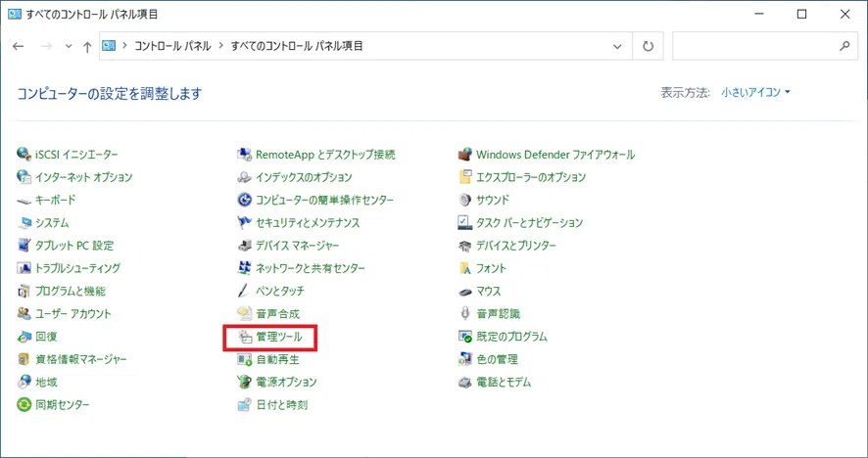Open the iSCSI イニシエーター icon
Image resolution: width=868 pixels, height=458 pixels.
pyautogui.click(x=24, y=155)
